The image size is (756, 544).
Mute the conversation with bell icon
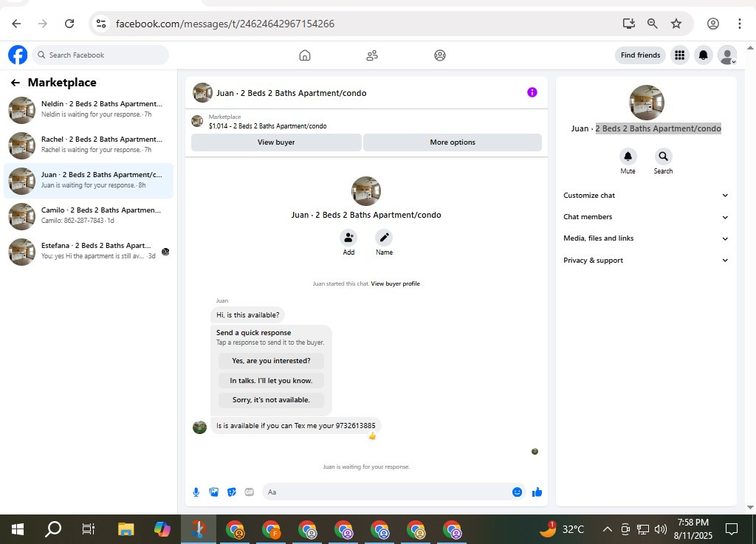pos(628,156)
